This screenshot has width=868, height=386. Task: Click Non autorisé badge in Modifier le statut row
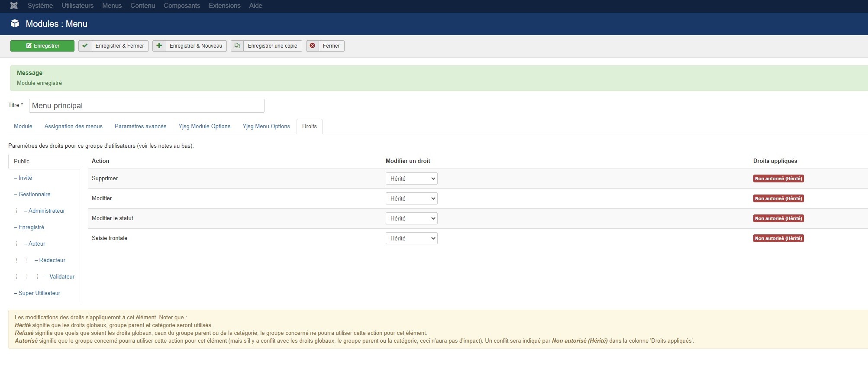point(778,218)
